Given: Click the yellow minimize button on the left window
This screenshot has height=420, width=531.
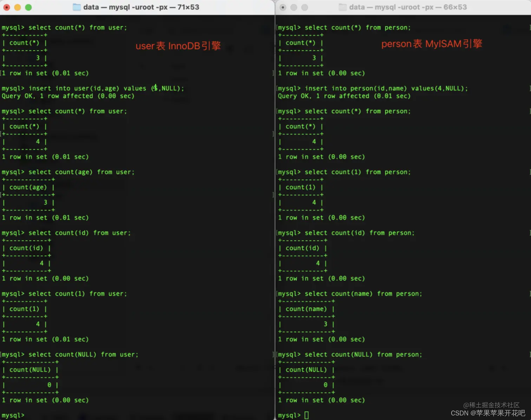Looking at the screenshot, I should pyautogui.click(x=17, y=7).
